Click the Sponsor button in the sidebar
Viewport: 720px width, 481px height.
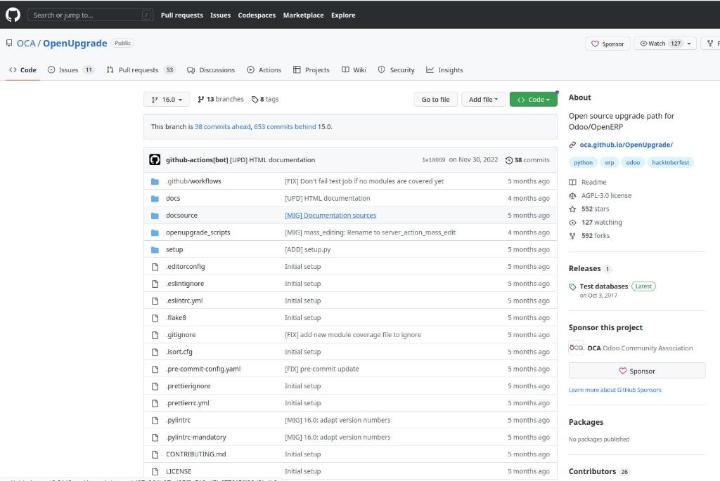pos(637,370)
